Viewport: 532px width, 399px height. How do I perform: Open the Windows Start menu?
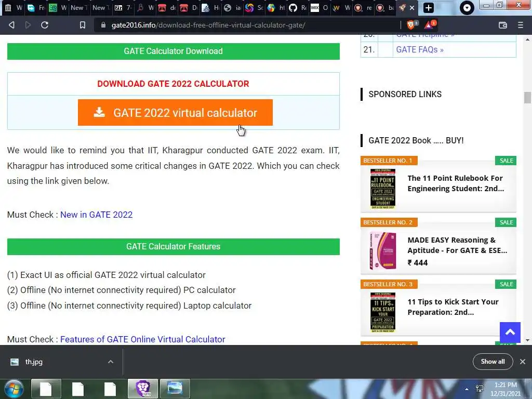tap(14, 389)
